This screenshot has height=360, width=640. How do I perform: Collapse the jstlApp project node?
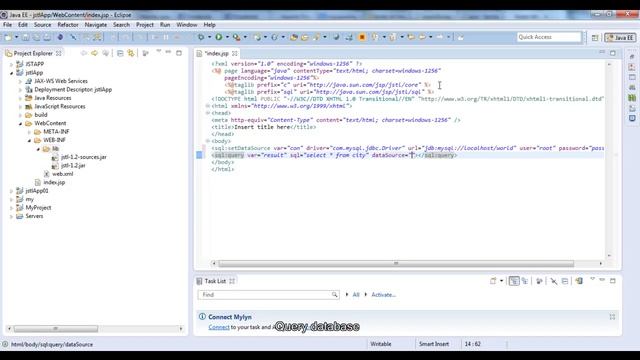coord(11,73)
